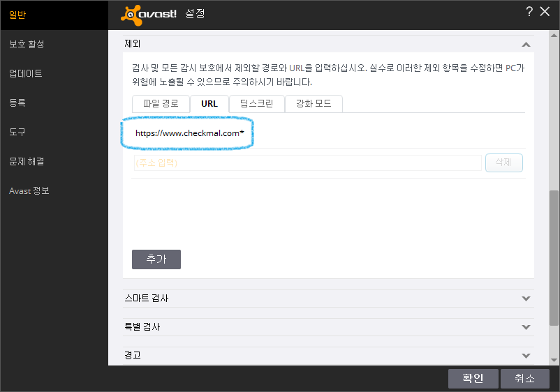Expand the 스마트 검사 section
The height and width of the screenshot is (392, 560).
526,299
